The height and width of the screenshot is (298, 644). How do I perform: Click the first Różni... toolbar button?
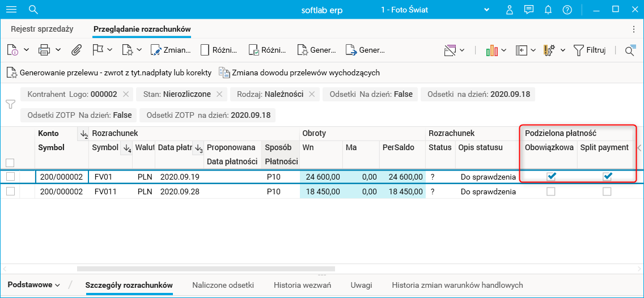coord(219,50)
